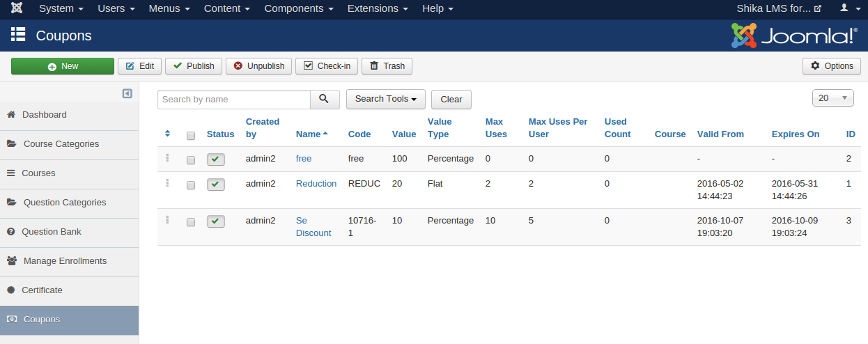Check the select-all checkbox in table header
Screen dimensions: 868x344
tap(191, 135)
